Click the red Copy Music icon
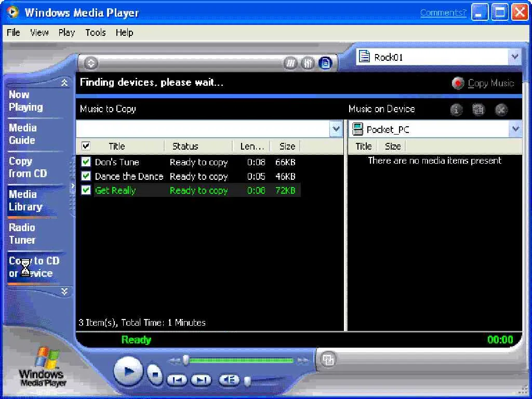532x399 pixels. (458, 83)
